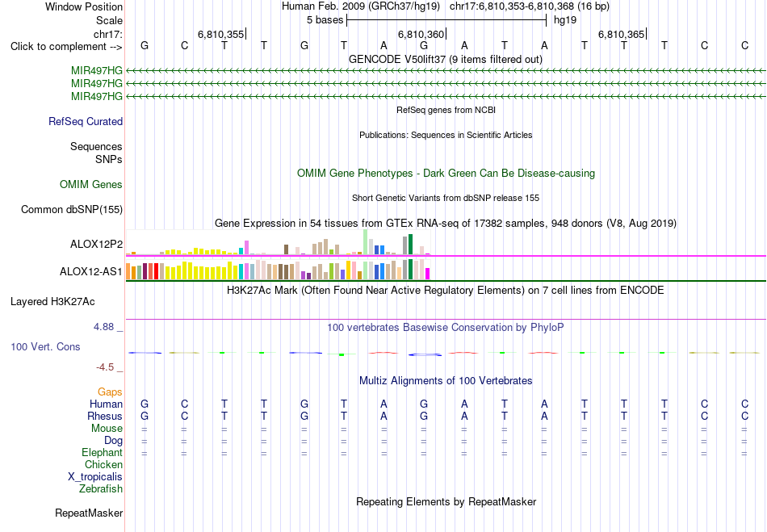767x532 pixels.
Task: Click the 100 Vert. Cons track label
Action: tap(45, 346)
